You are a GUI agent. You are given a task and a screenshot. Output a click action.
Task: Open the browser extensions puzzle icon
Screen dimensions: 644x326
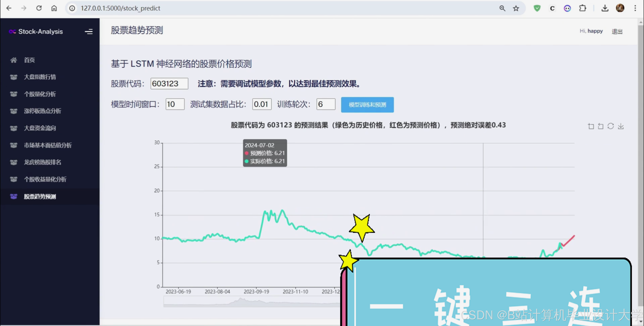click(x=582, y=8)
